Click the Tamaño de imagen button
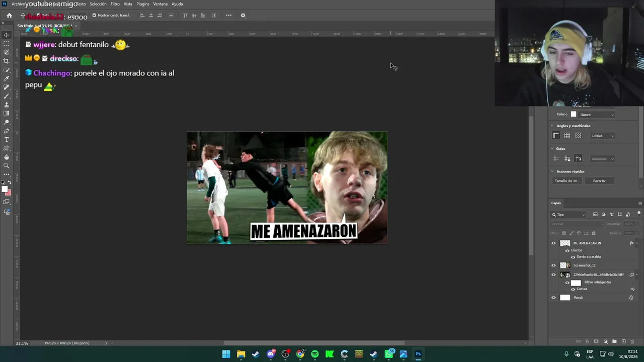The height and width of the screenshot is (362, 644). pyautogui.click(x=567, y=181)
